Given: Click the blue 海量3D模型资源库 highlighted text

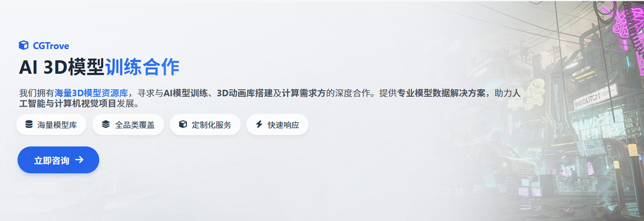Looking at the screenshot, I should click(91, 93).
